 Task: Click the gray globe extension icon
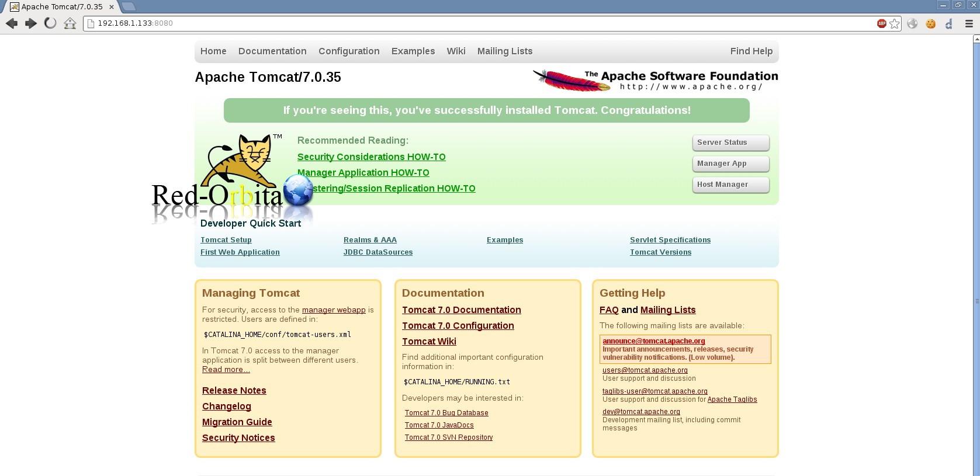tap(912, 23)
